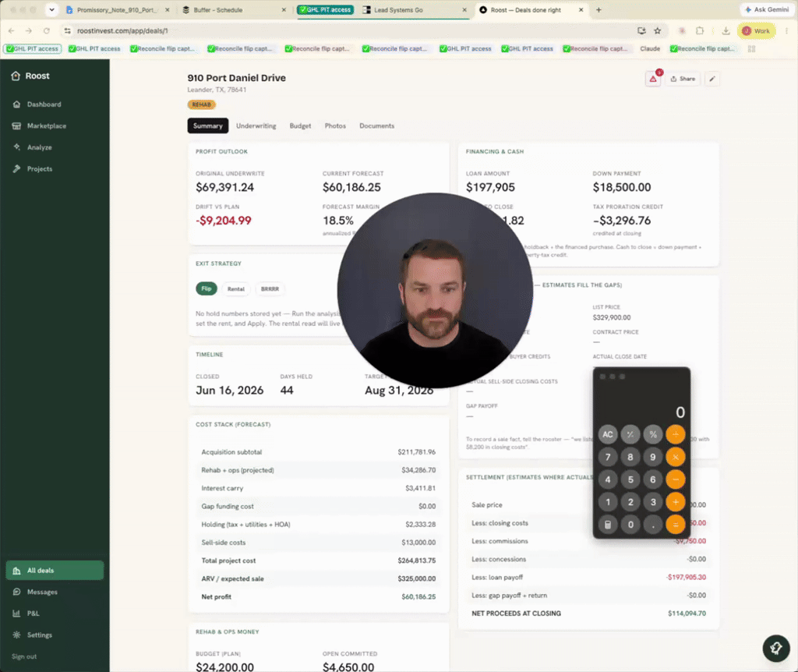Switch to the Underwriting tab
Viewport: 798px width, 672px height.
tap(256, 126)
